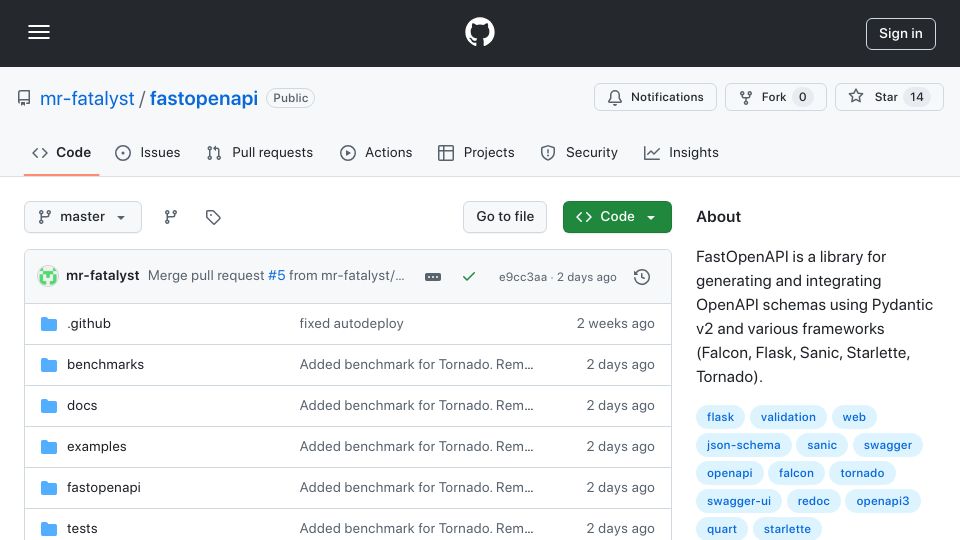
Task: Switch to the Actions tab
Action: tap(376, 152)
